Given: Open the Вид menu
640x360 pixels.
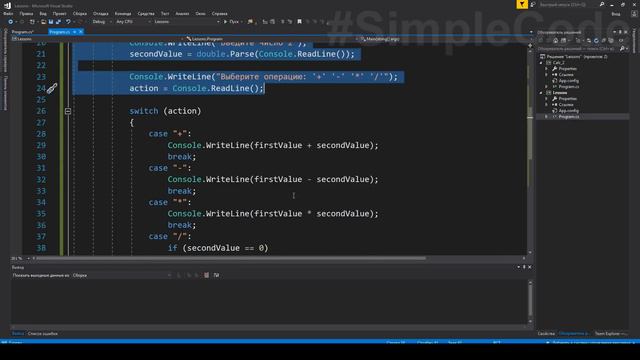Looking at the screenshot, I should (x=43, y=13).
